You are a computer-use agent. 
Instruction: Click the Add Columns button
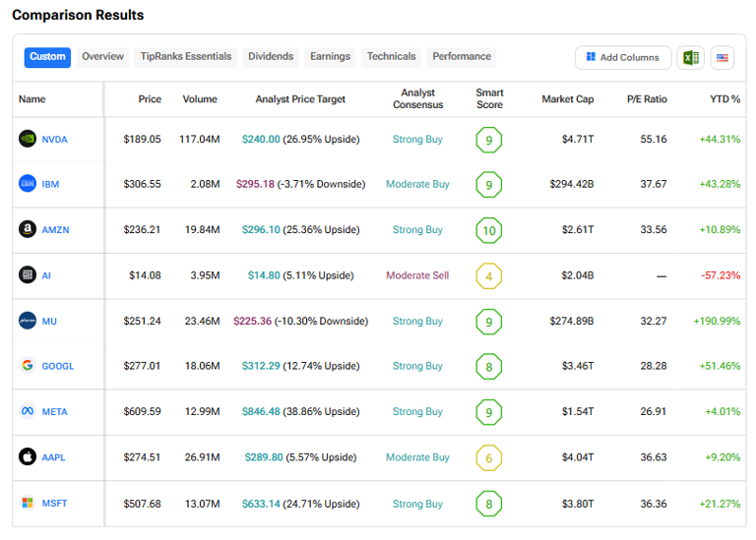pyautogui.click(x=622, y=58)
